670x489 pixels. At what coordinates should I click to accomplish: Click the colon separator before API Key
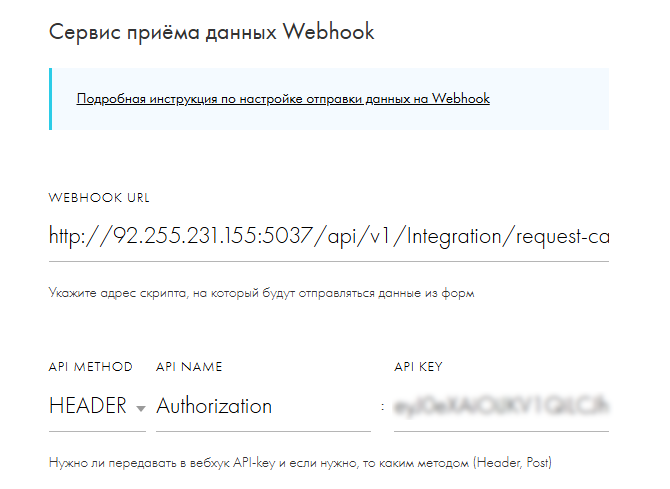coord(383,407)
